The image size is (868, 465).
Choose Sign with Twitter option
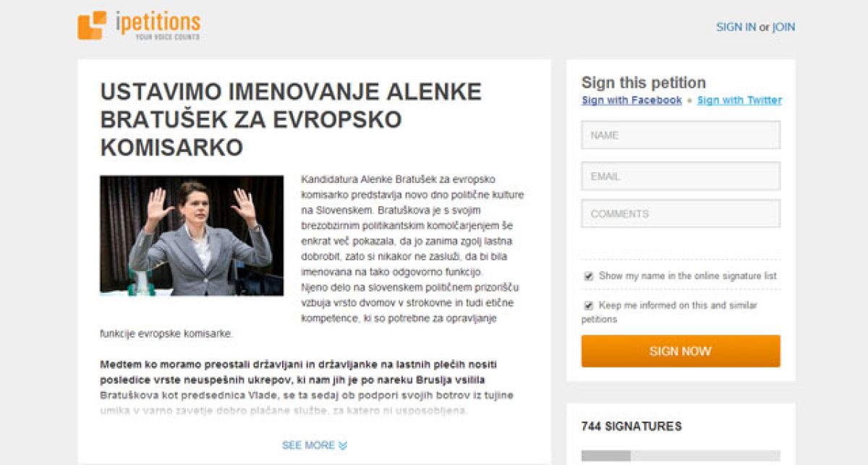(x=739, y=101)
